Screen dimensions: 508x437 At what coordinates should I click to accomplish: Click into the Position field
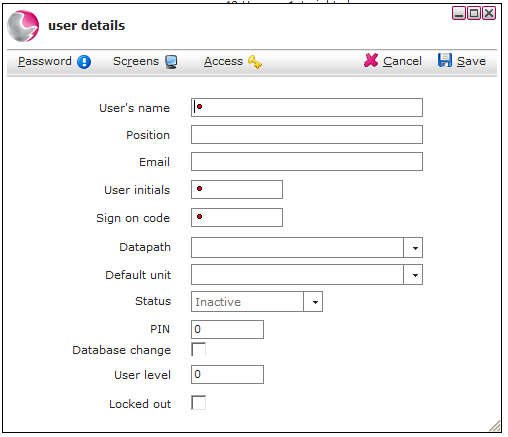click(x=307, y=135)
